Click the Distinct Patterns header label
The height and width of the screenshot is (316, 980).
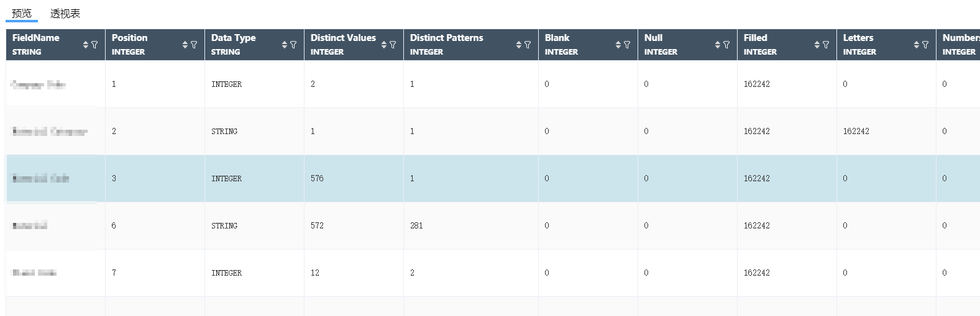point(446,38)
